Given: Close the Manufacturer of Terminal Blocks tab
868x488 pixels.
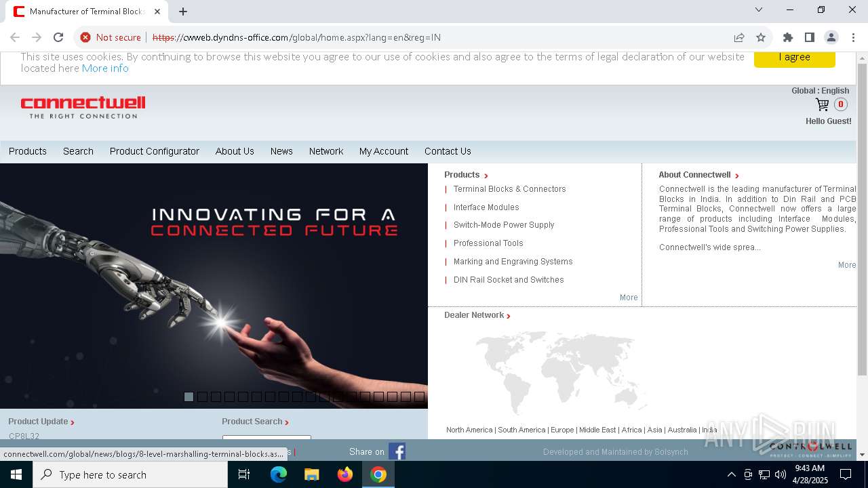Looking at the screenshot, I should [x=157, y=12].
